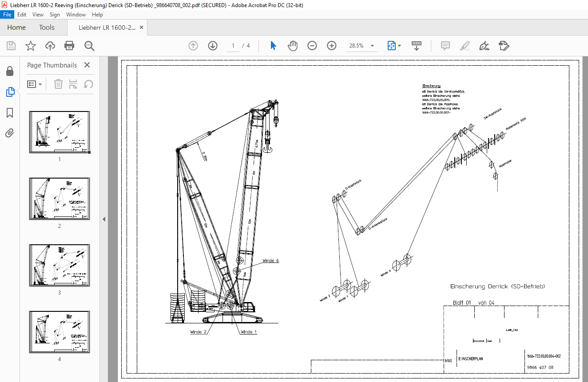
Task: Go to previous page arrow
Action: (193, 46)
